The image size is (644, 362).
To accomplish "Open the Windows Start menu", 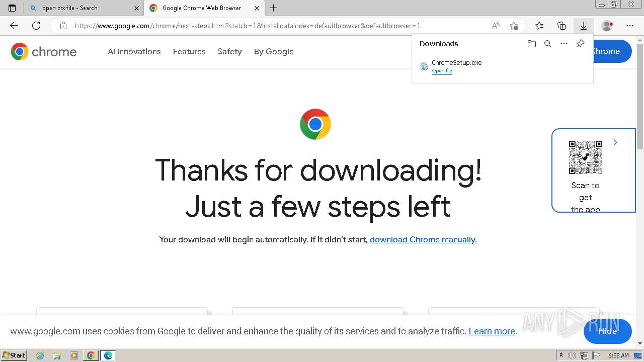I will click(14, 355).
